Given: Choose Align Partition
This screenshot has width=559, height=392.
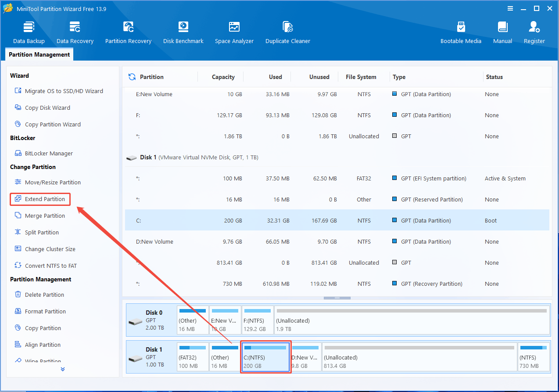Looking at the screenshot, I should [x=38, y=345].
